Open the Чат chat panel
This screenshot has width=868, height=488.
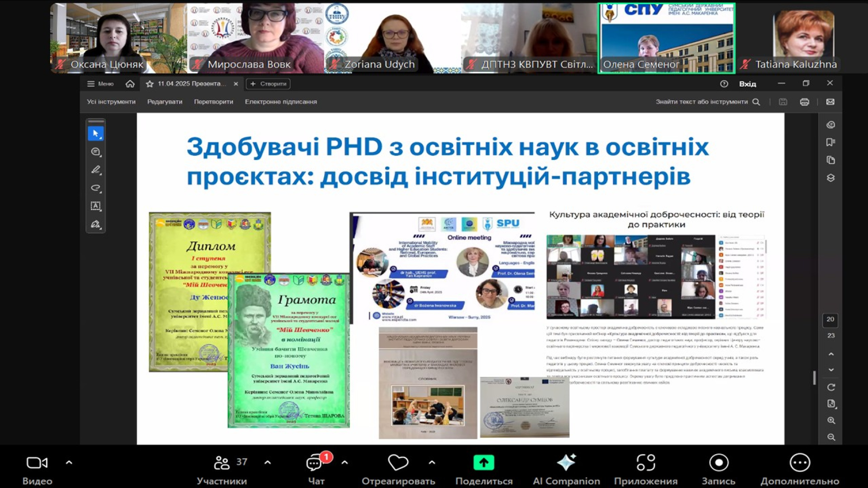coord(316,469)
